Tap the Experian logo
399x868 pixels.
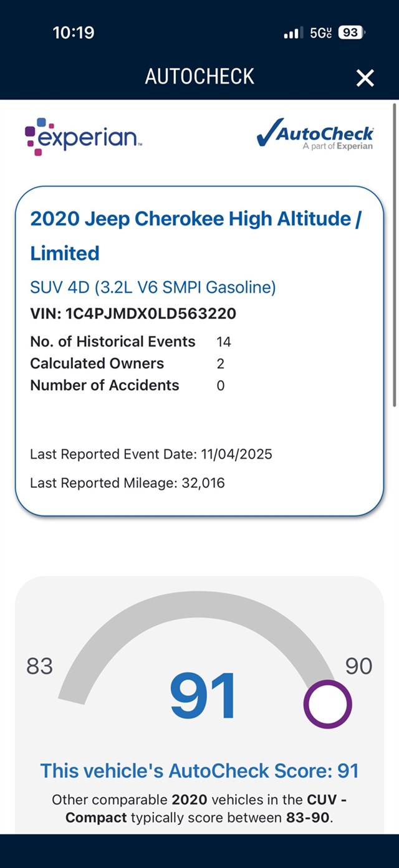(84, 136)
